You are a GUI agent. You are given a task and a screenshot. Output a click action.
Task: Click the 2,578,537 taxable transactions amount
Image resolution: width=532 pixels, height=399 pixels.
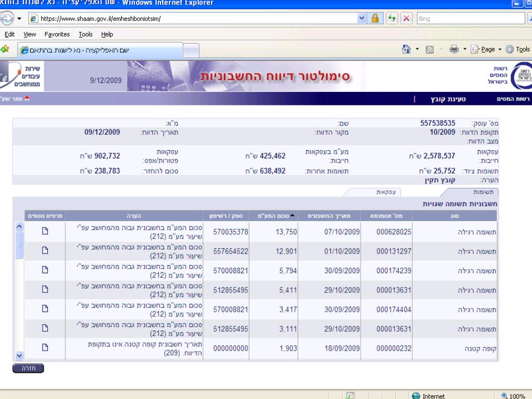point(439,156)
